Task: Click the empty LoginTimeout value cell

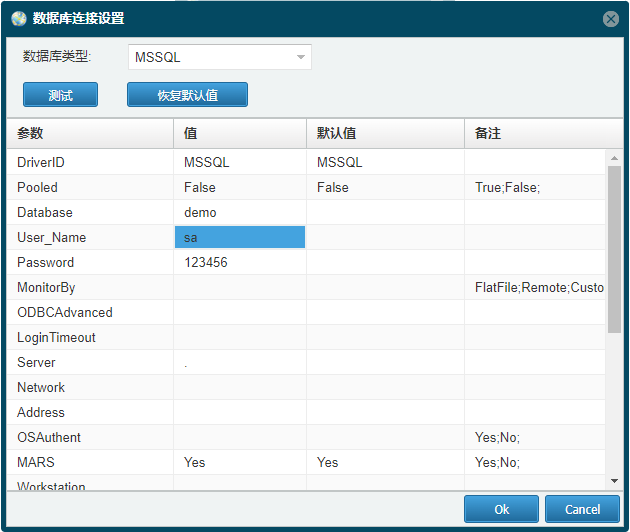Action: tap(240, 338)
